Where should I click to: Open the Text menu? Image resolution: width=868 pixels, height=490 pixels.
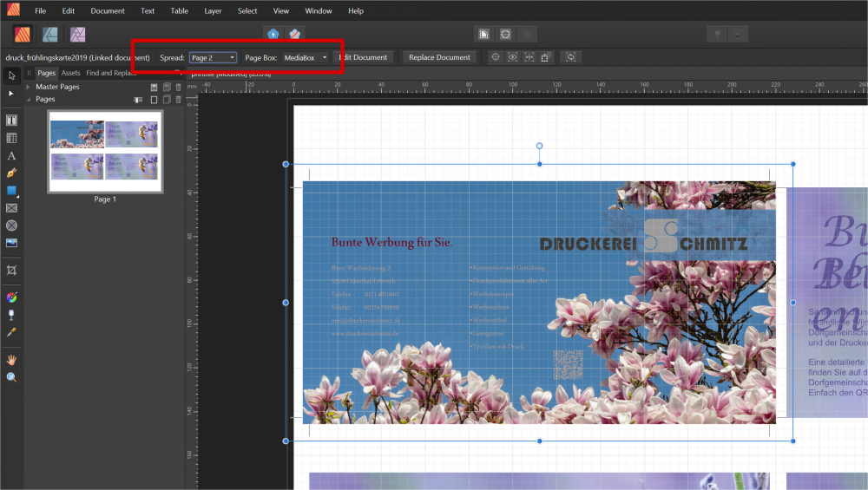click(148, 10)
